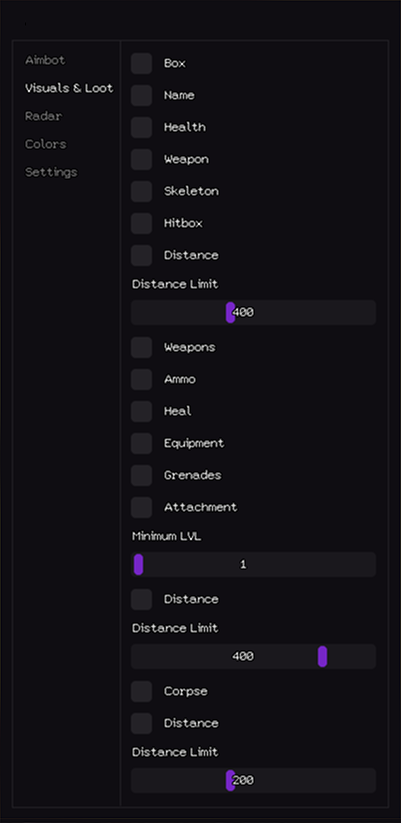Open the Colors tab
The width and height of the screenshot is (401, 823).
tap(46, 144)
